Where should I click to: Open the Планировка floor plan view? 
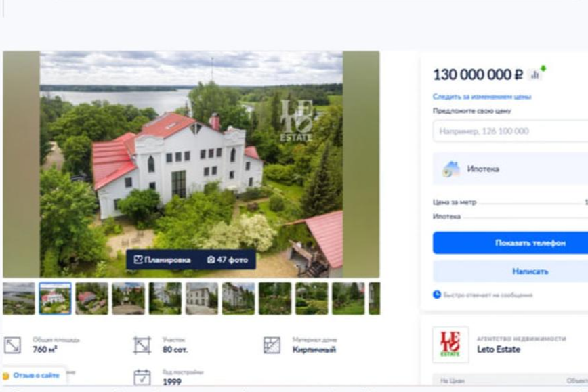[163, 260]
